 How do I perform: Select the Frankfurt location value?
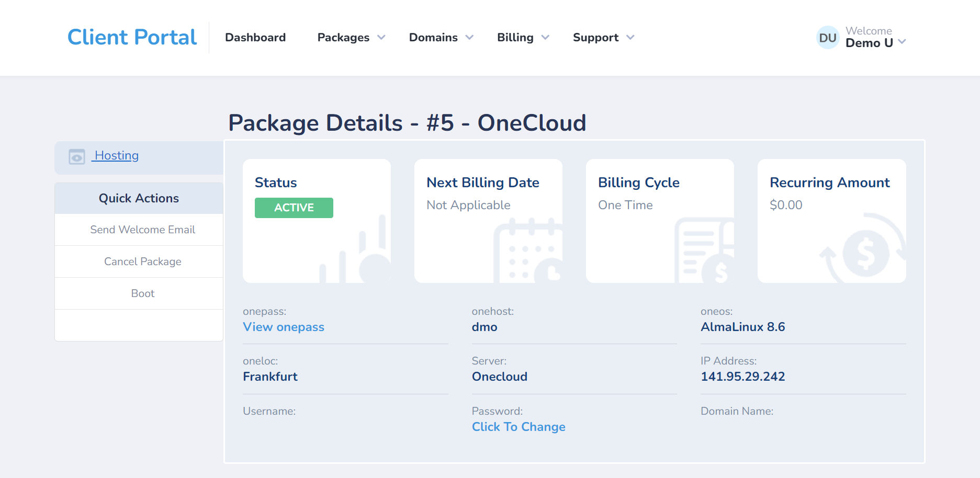tap(270, 377)
